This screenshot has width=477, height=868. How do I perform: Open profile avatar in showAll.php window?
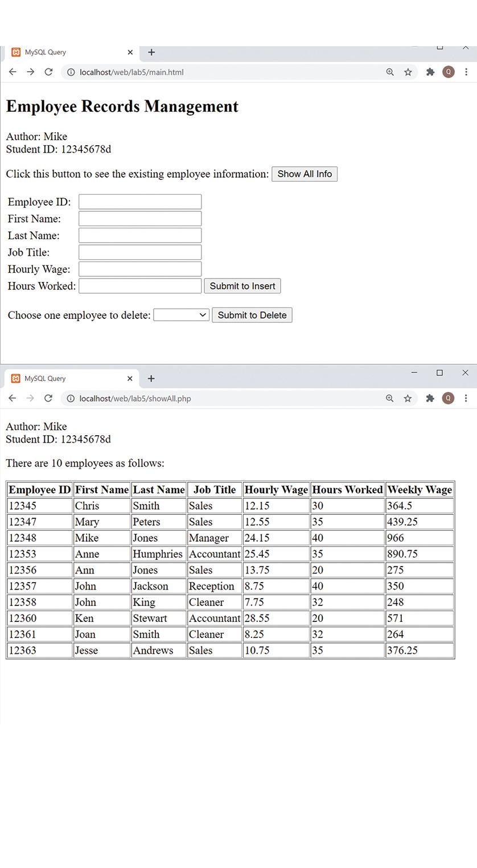448,398
